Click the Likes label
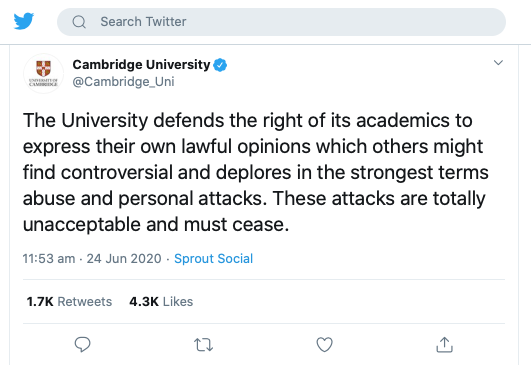The image size is (531, 365). pos(178,302)
